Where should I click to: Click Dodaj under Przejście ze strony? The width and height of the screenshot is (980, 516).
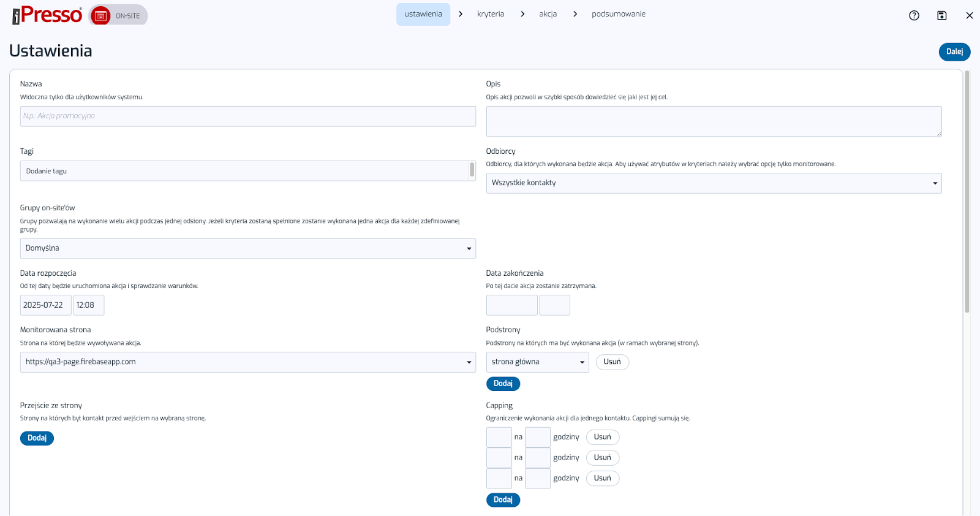click(x=37, y=438)
